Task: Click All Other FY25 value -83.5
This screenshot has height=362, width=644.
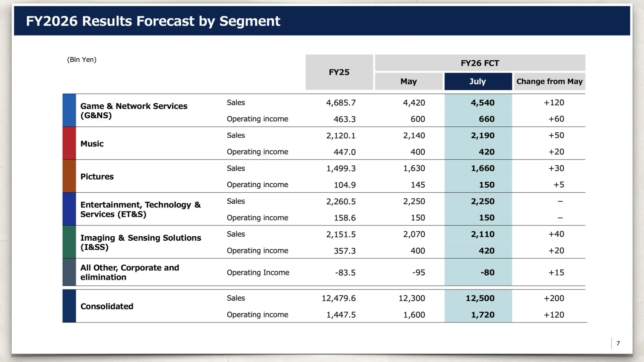Action: coord(345,273)
